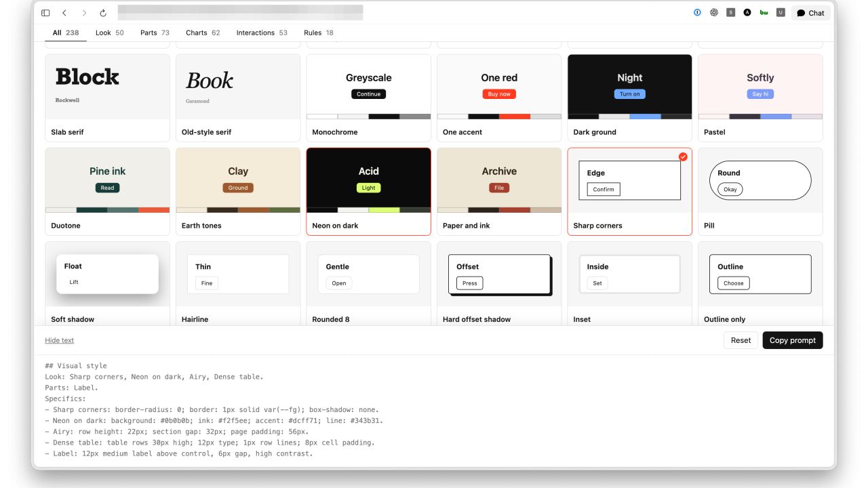Choose the Pill Round card
Viewport: 868px width, 488px height.
click(760, 191)
